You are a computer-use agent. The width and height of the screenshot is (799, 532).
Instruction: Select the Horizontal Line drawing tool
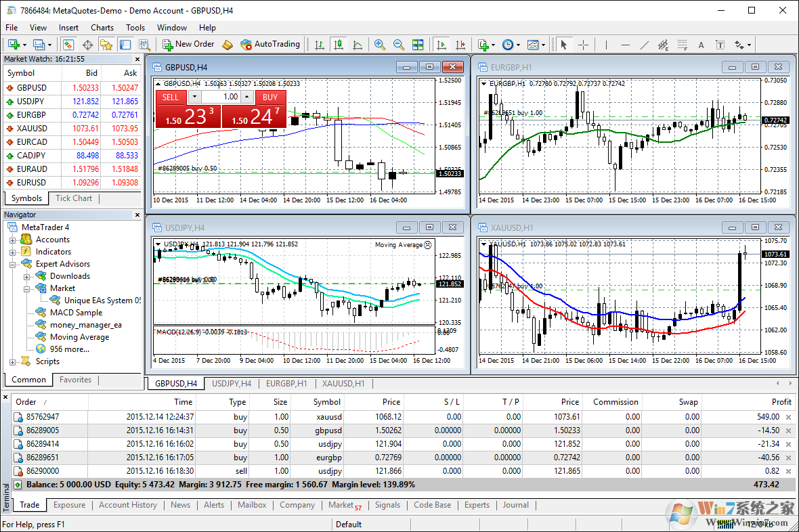pos(625,45)
